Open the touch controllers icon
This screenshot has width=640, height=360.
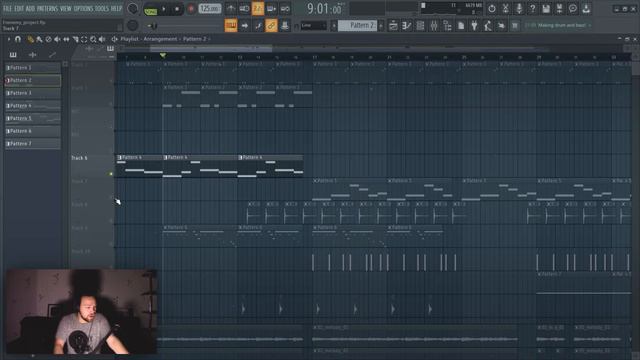click(x=501, y=26)
